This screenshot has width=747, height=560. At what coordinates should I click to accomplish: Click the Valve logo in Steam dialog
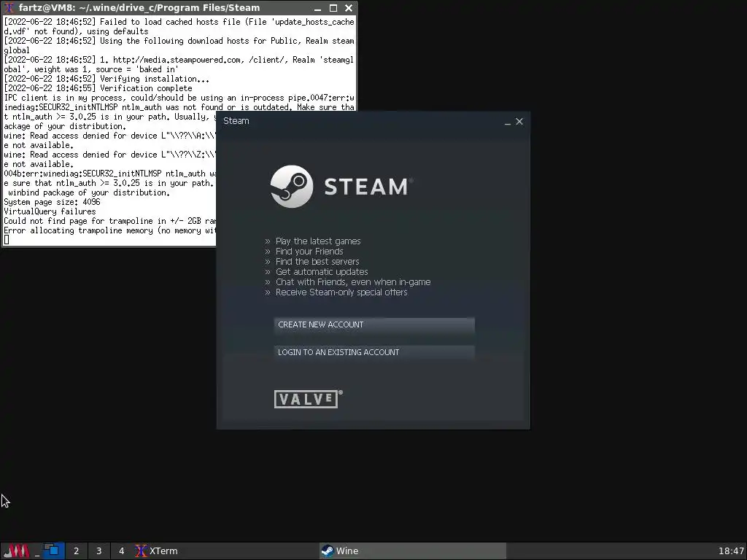(x=309, y=399)
